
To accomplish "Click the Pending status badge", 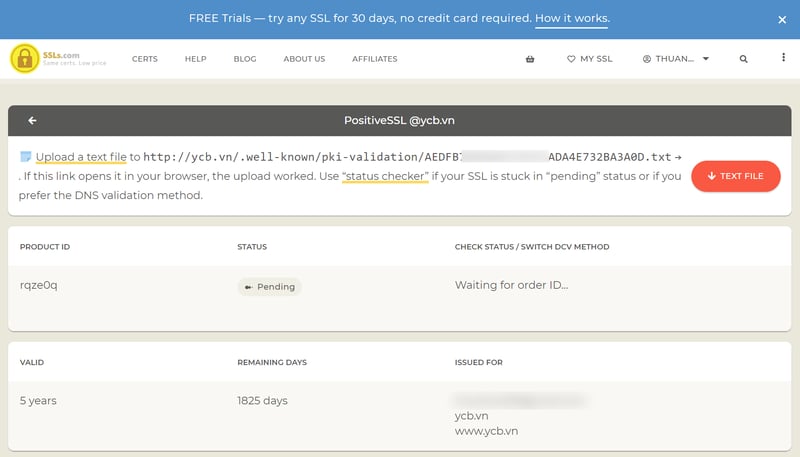I will (270, 286).
